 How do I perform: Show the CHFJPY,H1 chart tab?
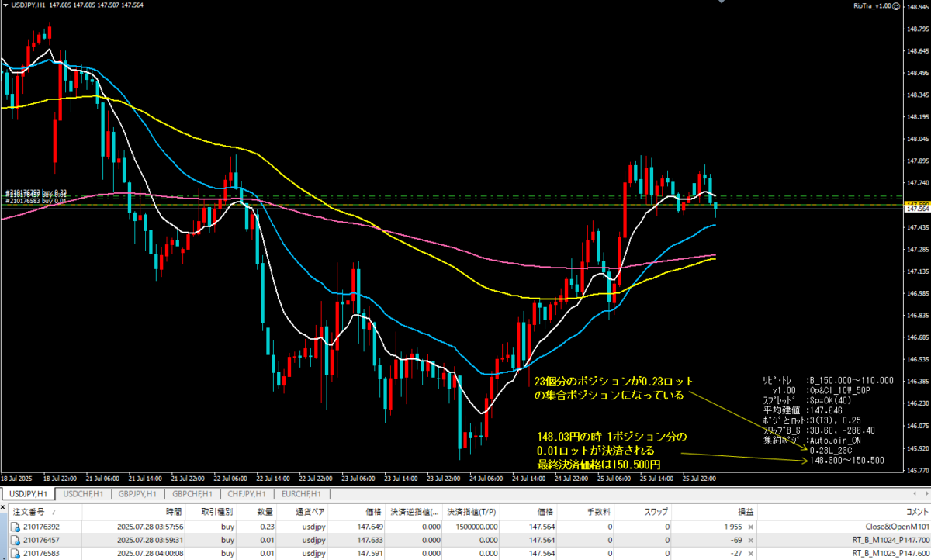pos(248,493)
